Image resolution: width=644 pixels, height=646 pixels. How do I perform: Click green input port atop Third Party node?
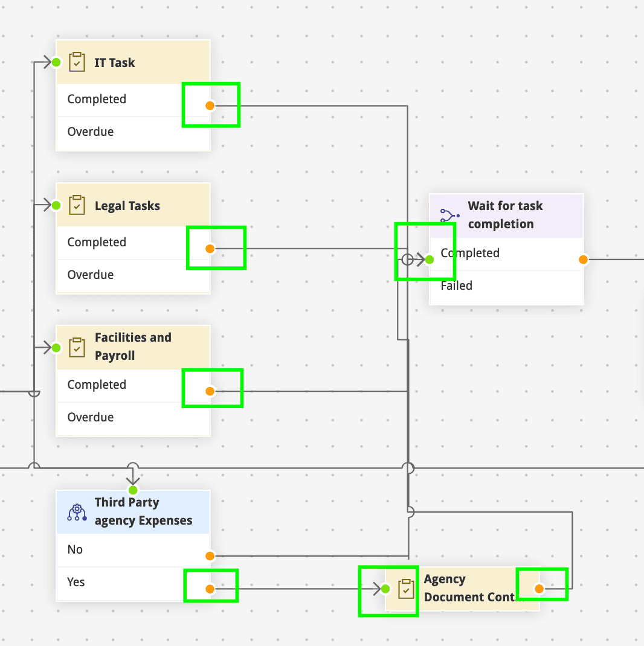pyautogui.click(x=134, y=490)
